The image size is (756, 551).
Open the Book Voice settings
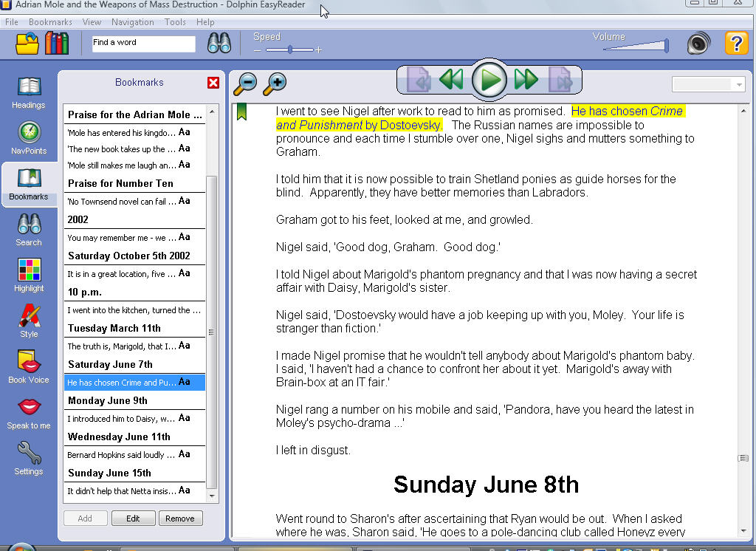(x=29, y=367)
